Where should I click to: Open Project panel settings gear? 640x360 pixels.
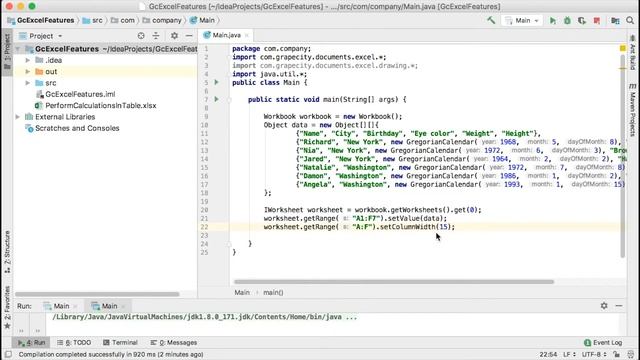174,36
